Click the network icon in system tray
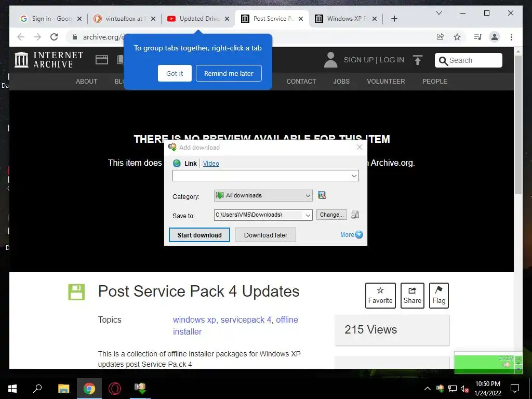The width and height of the screenshot is (532, 399). pos(453,389)
